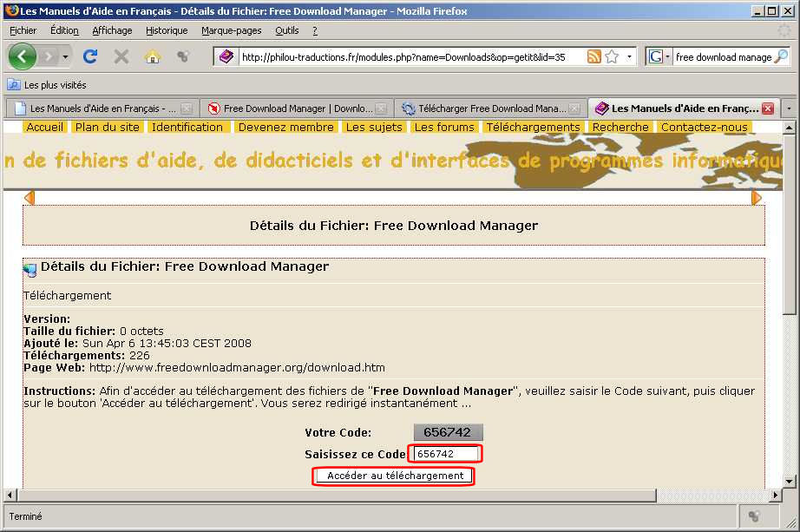Viewport: 800px width, 532px height.
Task: Close the 'Free Download Manager | Downlo...' tab
Action: click(381, 108)
